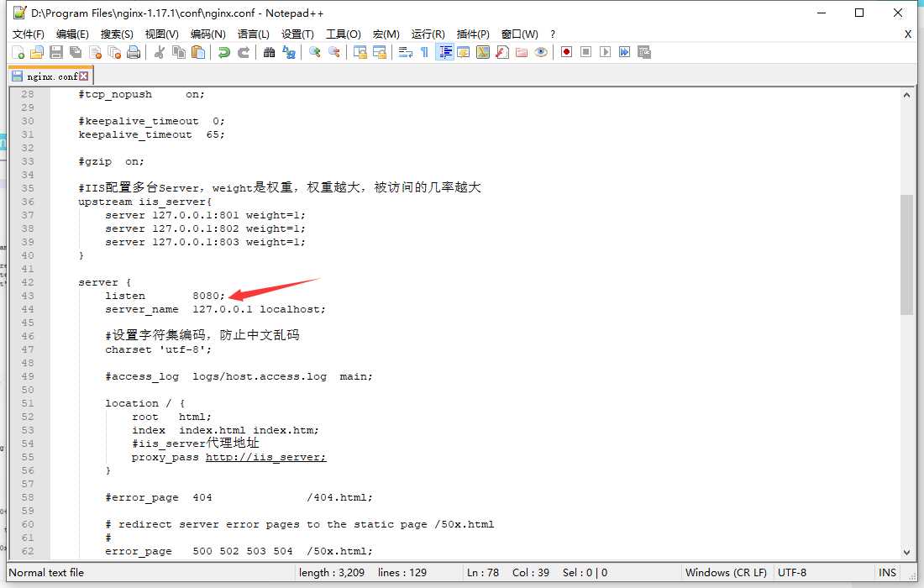Screen dimensions: 924x588
Task: Play back the recorded macro
Action: click(605, 52)
